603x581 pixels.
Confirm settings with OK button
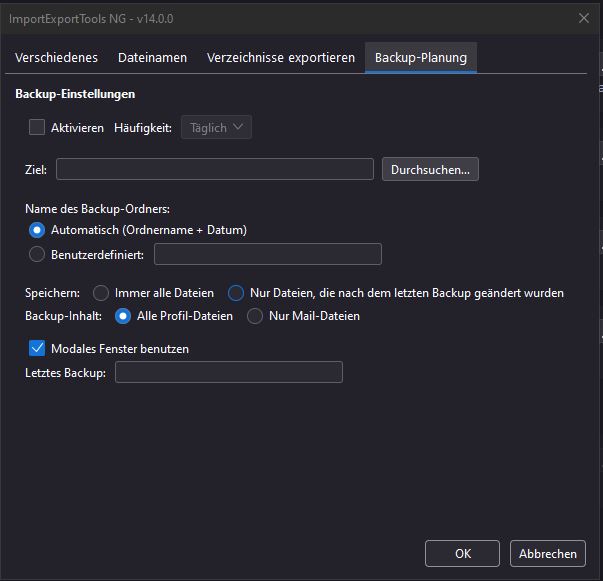tap(462, 553)
